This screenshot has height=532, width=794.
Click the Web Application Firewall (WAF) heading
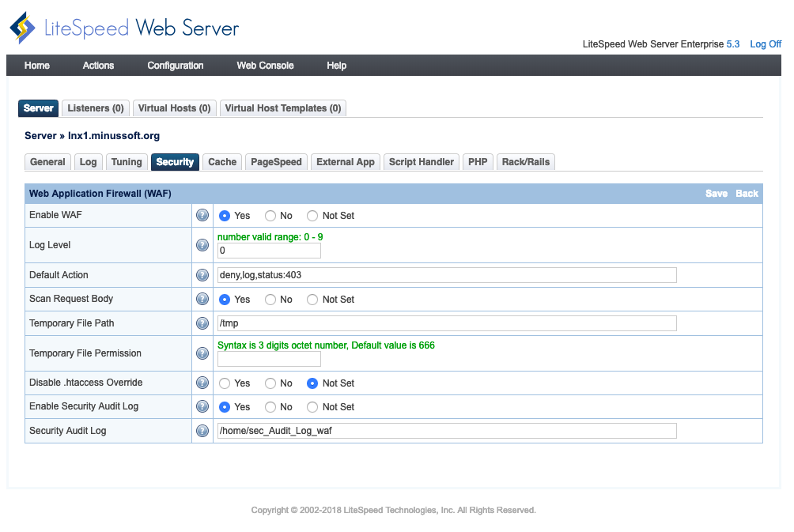(x=100, y=194)
